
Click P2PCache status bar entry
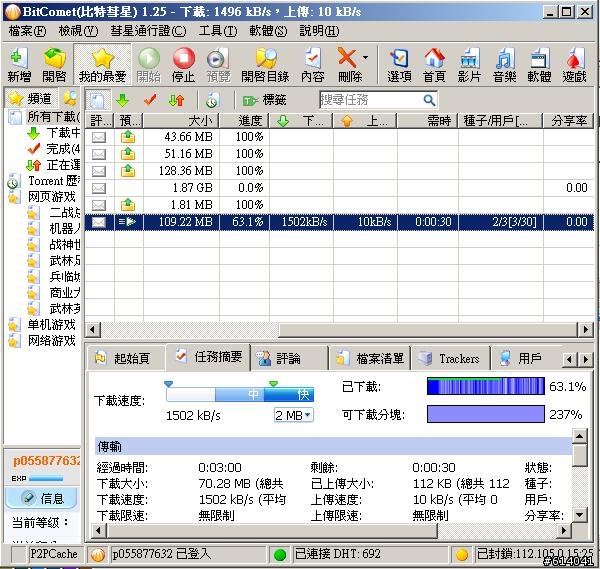54,554
